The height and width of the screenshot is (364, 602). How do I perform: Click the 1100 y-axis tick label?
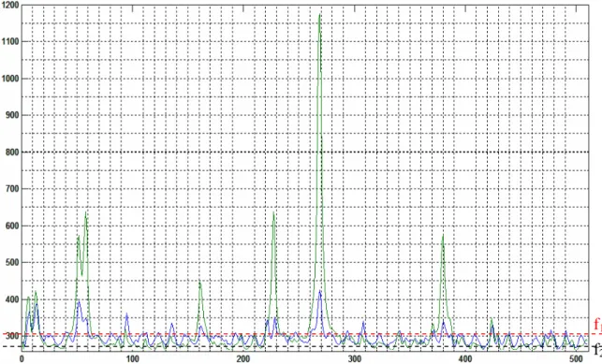[x=10, y=42]
